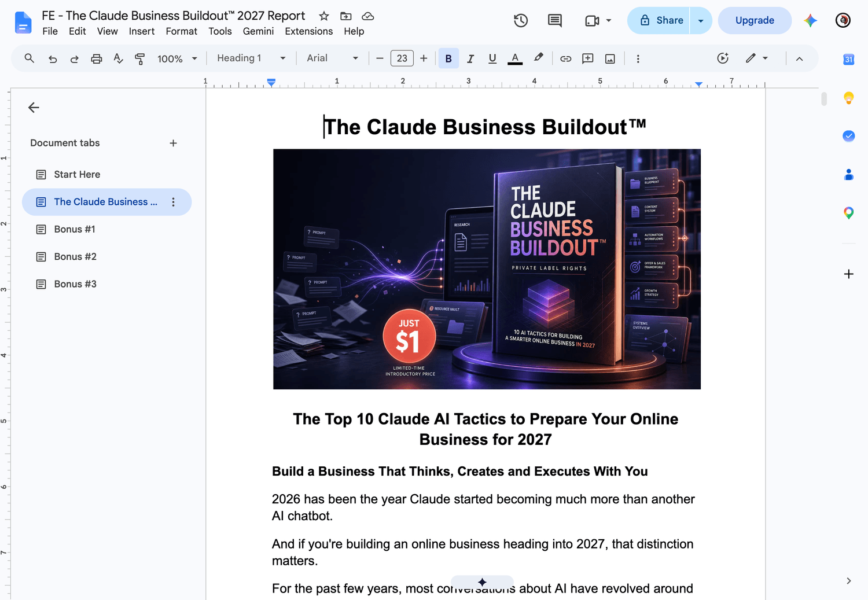
Task: Open the View menu
Action: (x=107, y=31)
